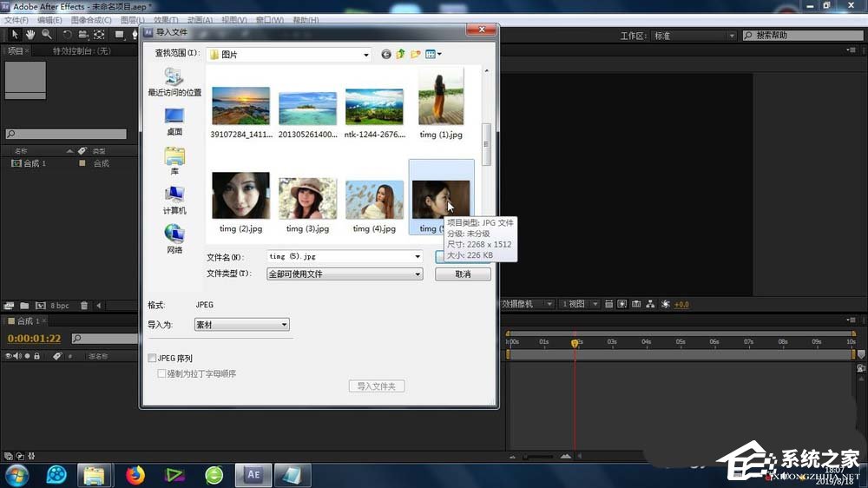868x488 pixels.
Task: Launch Firefox from the Windows taskbar
Action: pos(135,475)
